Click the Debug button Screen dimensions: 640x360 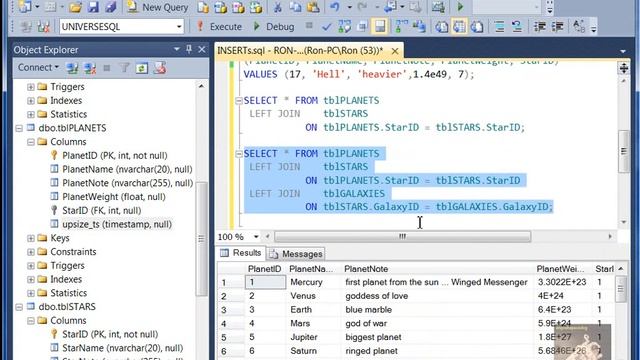(x=274, y=27)
